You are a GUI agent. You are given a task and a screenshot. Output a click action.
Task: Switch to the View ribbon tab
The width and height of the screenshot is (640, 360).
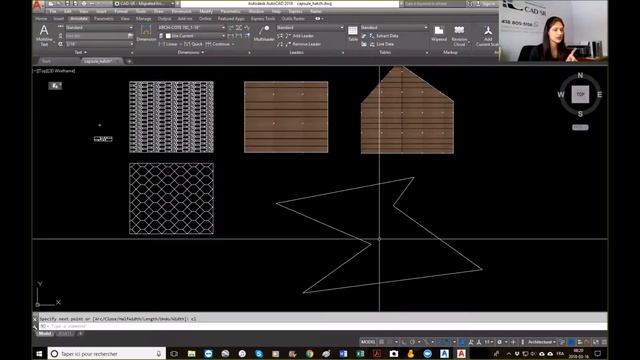click(125, 19)
